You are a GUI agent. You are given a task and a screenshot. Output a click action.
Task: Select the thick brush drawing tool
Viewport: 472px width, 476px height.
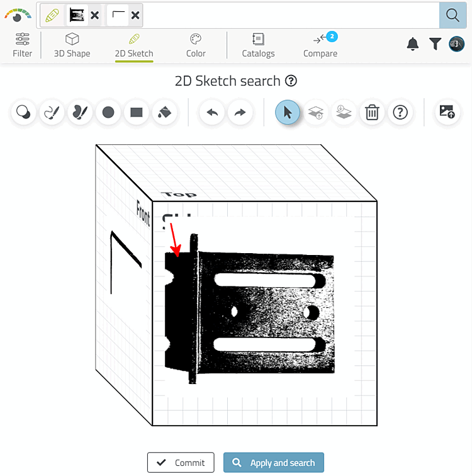[x=80, y=113]
